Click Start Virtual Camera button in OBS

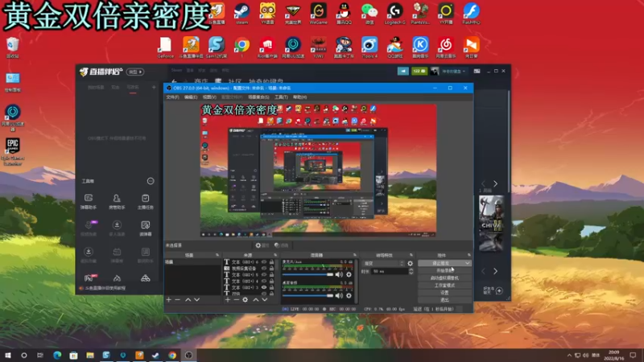point(444,278)
